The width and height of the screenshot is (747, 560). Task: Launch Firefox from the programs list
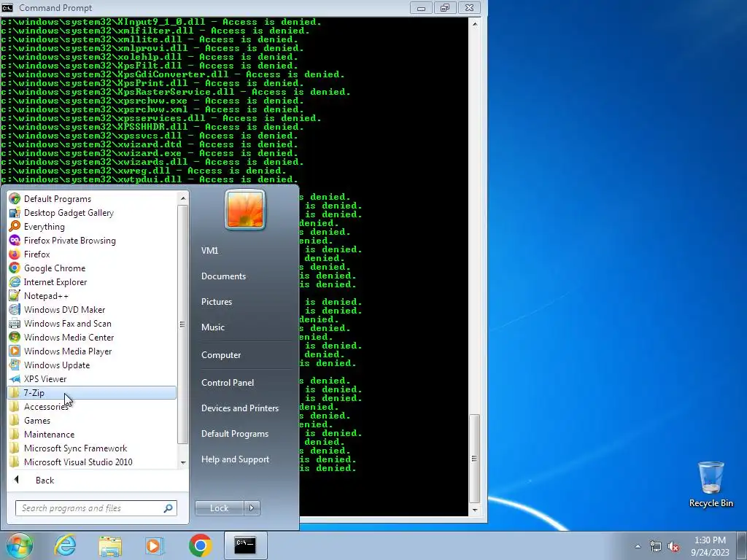[36, 254]
